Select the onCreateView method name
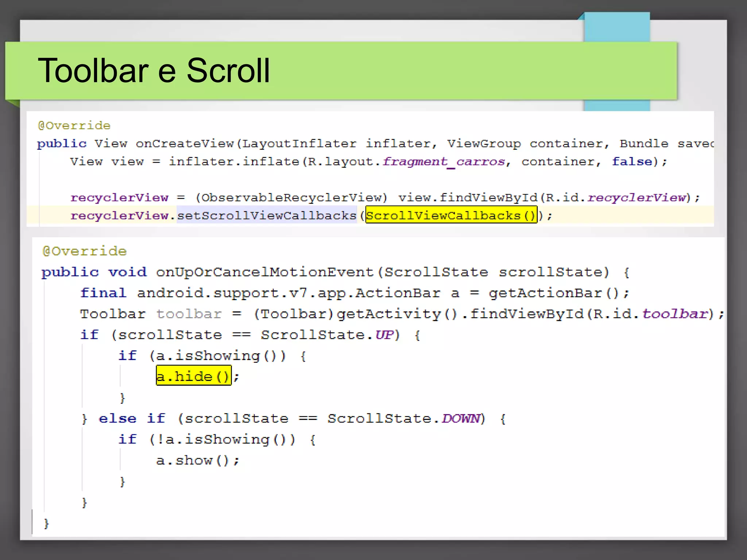 (x=185, y=144)
